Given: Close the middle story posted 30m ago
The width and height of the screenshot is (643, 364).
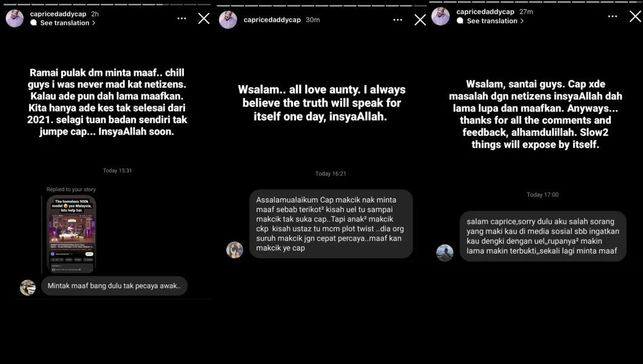Looking at the screenshot, I should pos(420,19).
